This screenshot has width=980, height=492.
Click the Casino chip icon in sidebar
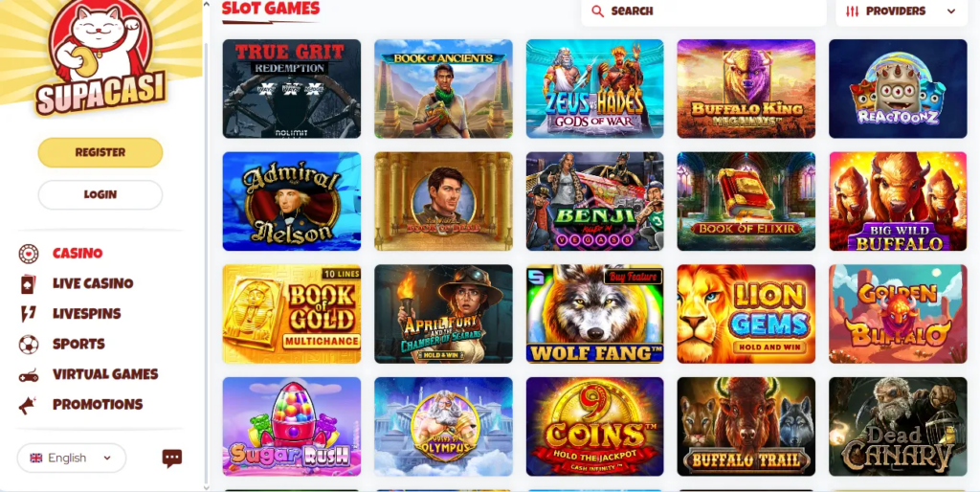(x=28, y=254)
